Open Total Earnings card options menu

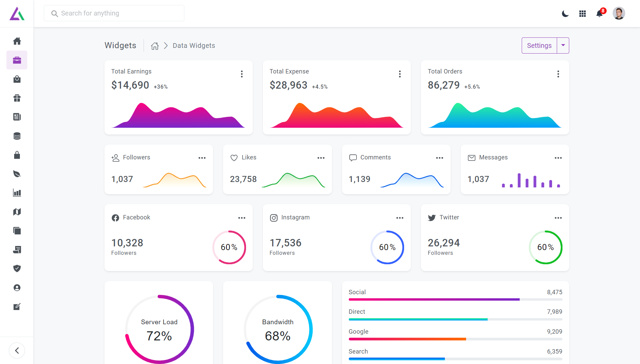pyautogui.click(x=242, y=74)
